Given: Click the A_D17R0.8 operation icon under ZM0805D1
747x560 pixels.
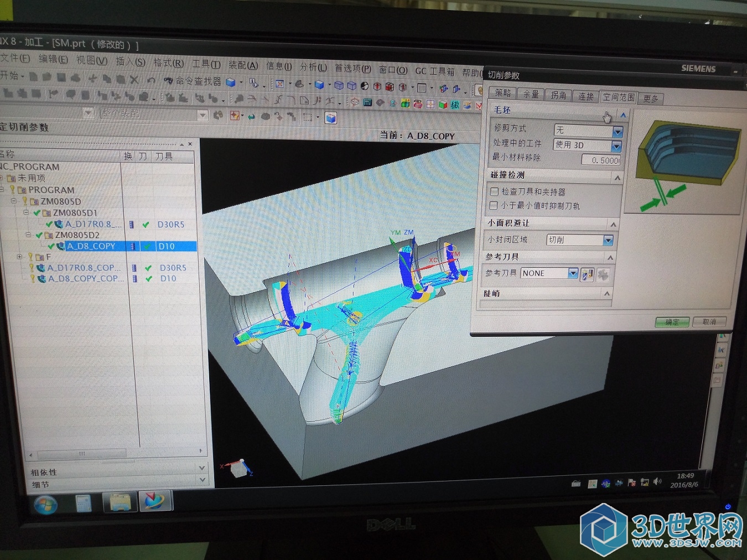Looking at the screenshot, I should coord(58,224).
